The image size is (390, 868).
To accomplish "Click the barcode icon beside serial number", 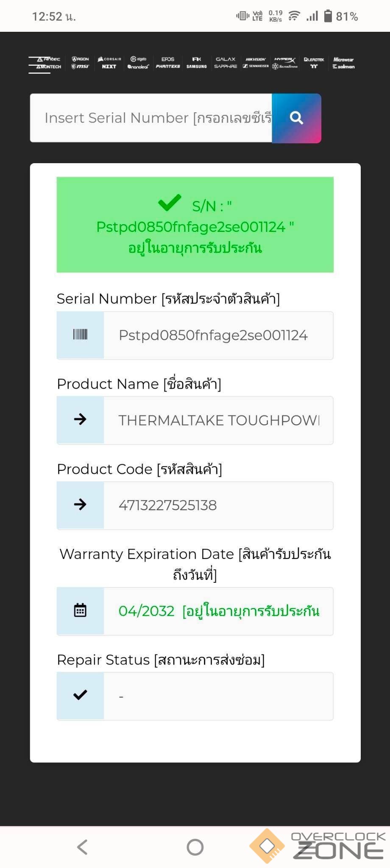I will tap(80, 335).
